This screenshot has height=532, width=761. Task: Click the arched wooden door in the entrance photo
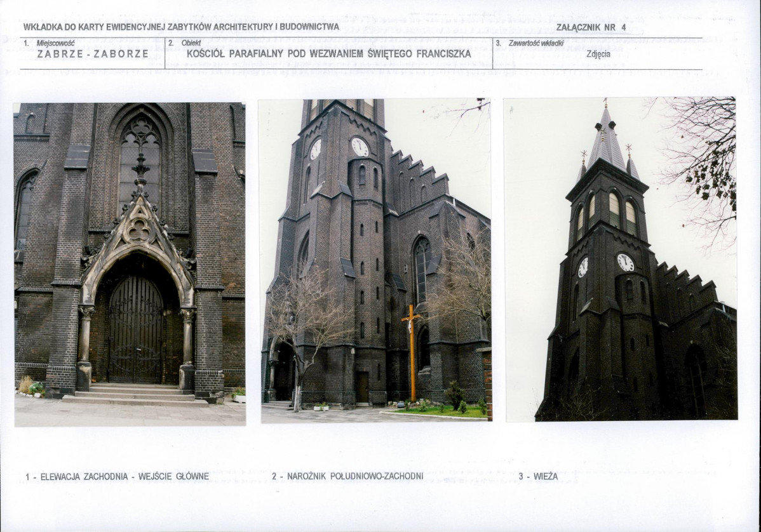(x=135, y=330)
